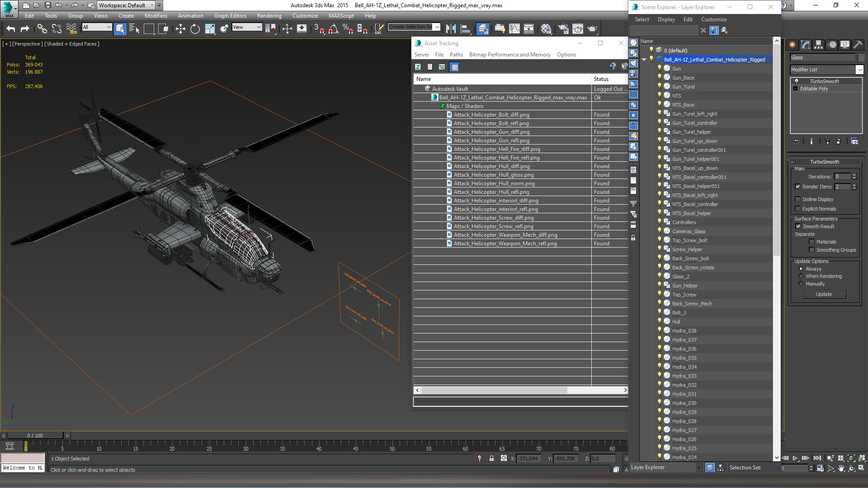The height and width of the screenshot is (488, 868).
Task: Enable Separate by Materials checkbox
Action: coord(811,242)
